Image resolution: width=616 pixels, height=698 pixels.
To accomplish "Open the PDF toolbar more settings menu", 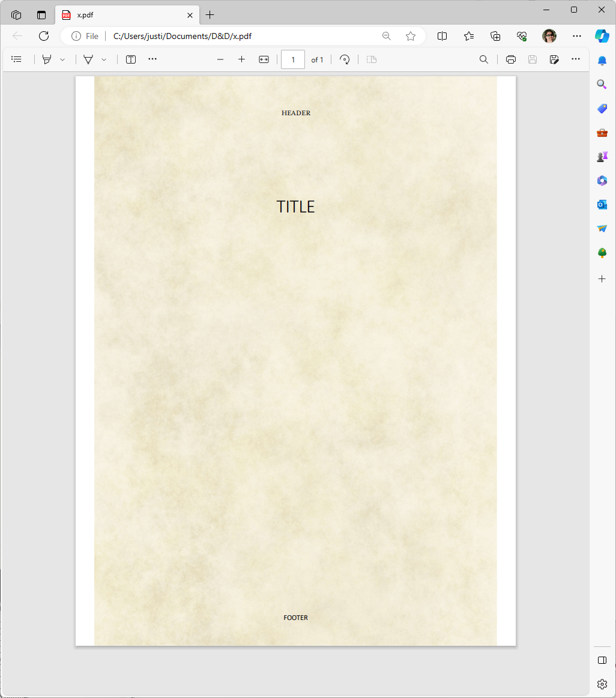I will 576,59.
